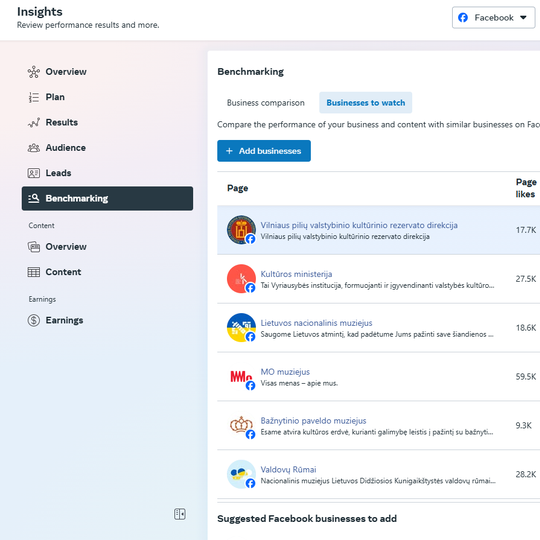Open the Overview section network icon
Screen dimensions: 540x540
pyautogui.click(x=34, y=72)
